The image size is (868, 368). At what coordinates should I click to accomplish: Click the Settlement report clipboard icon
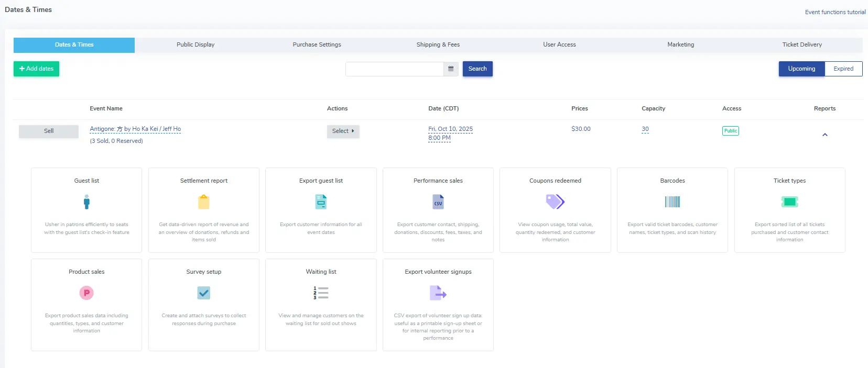point(204,202)
